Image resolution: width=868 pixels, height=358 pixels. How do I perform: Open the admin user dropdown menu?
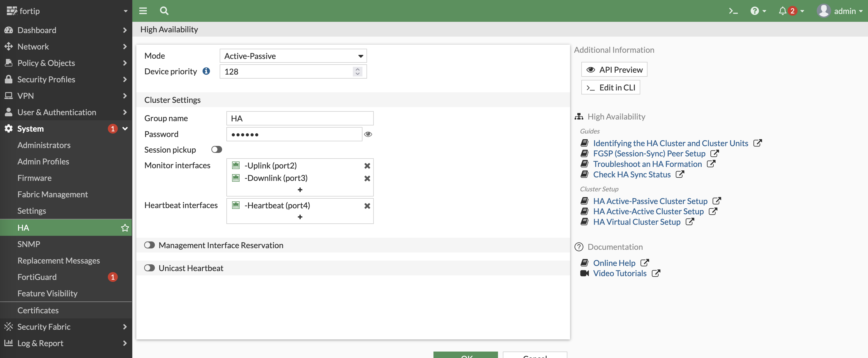[x=840, y=11]
